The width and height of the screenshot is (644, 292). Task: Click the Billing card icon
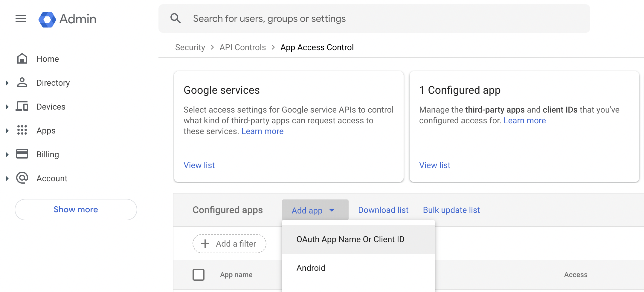(22, 154)
